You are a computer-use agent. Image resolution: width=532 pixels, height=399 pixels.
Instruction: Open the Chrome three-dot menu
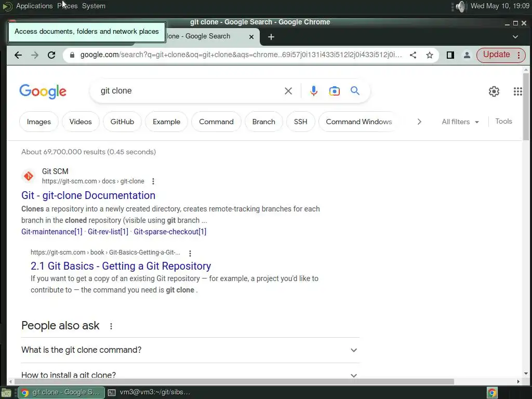(x=519, y=55)
